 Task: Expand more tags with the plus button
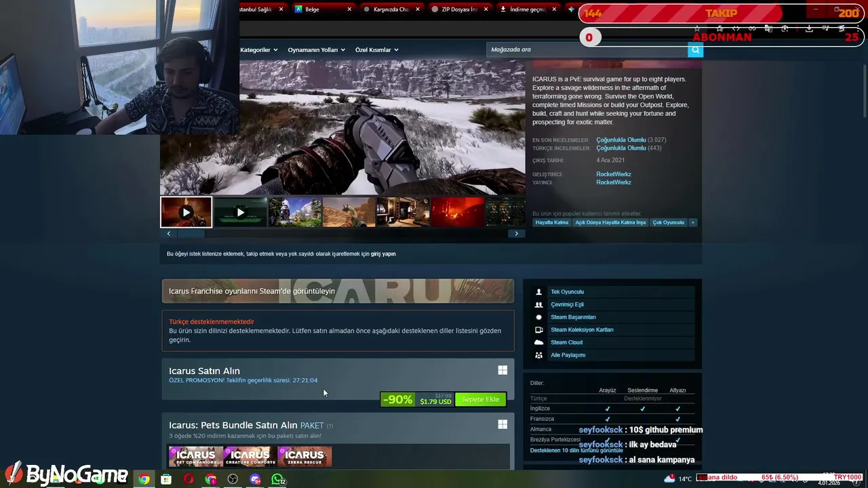692,222
